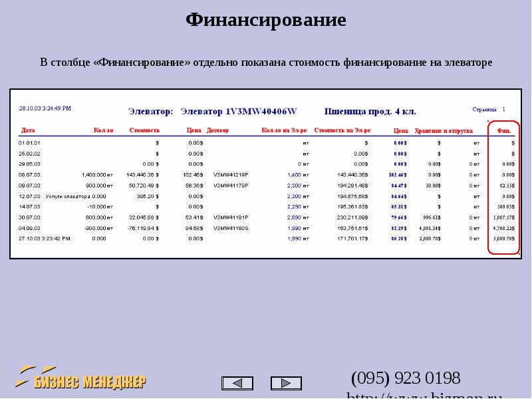Click the Финансирование slide title
The width and height of the screenshot is (532, 399).
(265, 20)
